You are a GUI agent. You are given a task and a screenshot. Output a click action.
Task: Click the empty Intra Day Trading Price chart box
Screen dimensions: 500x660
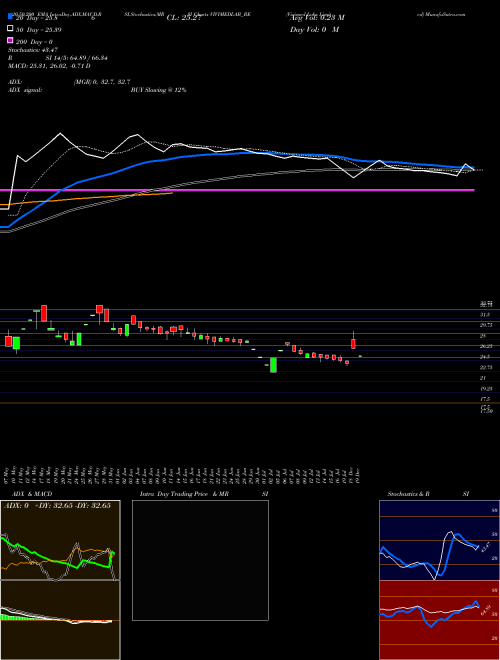click(200, 560)
